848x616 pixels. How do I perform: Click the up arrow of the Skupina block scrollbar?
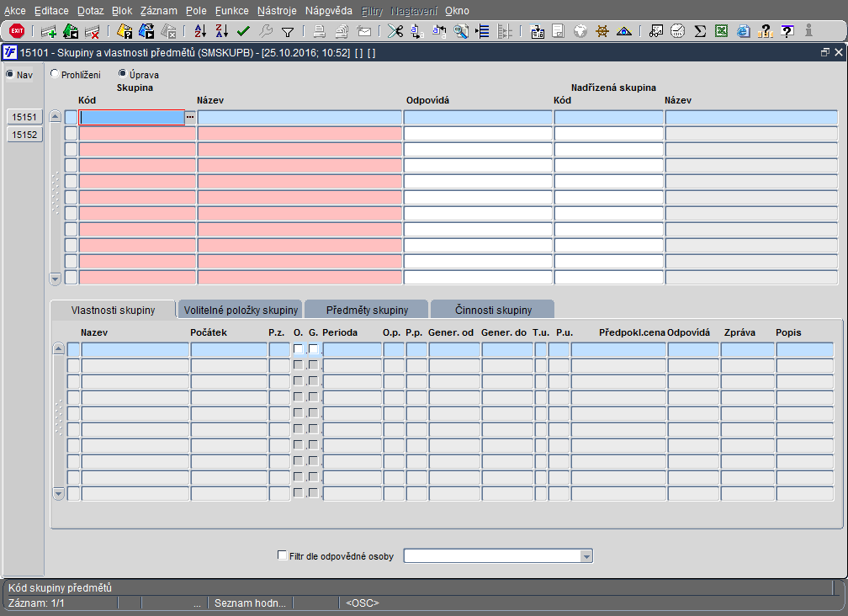pos(56,116)
